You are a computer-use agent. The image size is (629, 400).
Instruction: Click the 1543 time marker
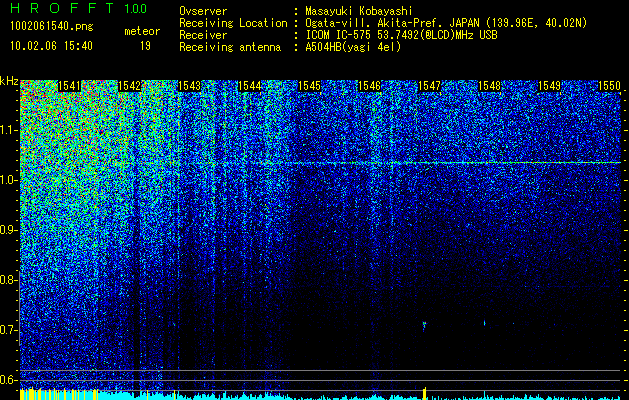coord(189,86)
